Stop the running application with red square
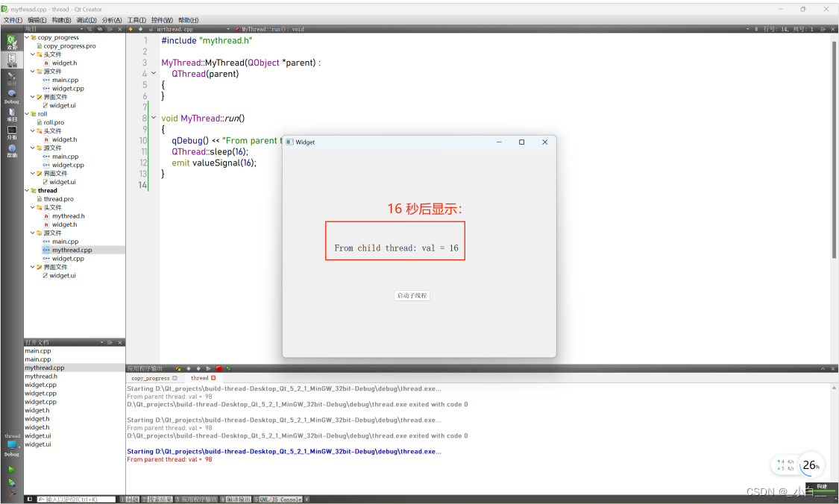 pos(219,368)
